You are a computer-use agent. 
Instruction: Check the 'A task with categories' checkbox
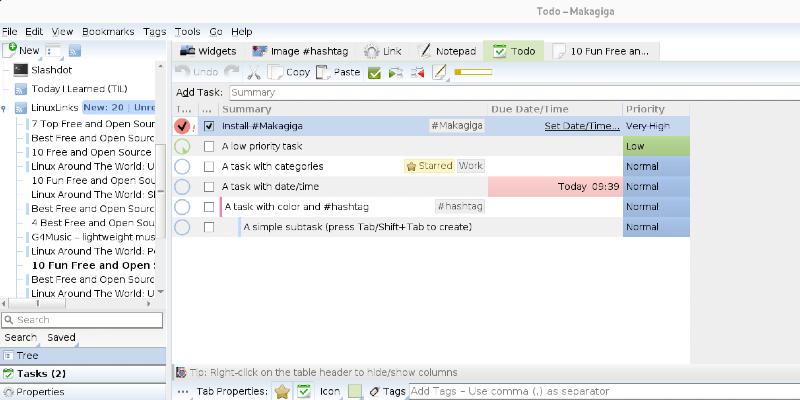(x=209, y=166)
